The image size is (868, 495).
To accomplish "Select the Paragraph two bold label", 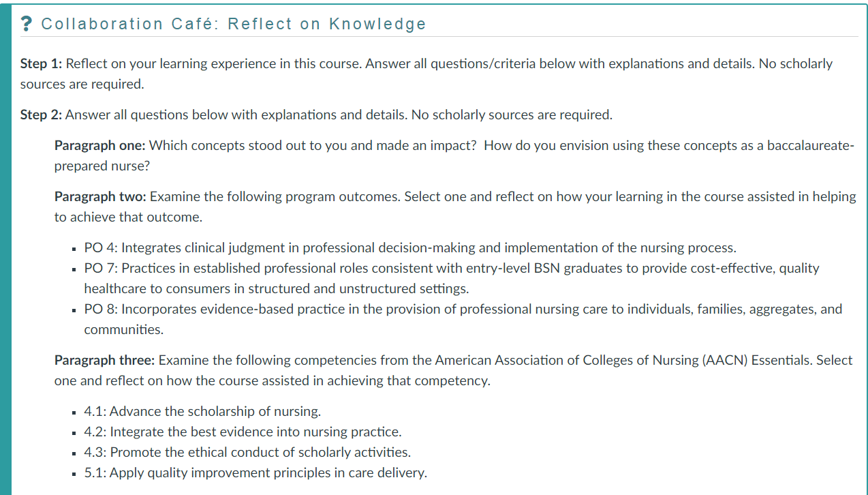I will (x=100, y=196).
